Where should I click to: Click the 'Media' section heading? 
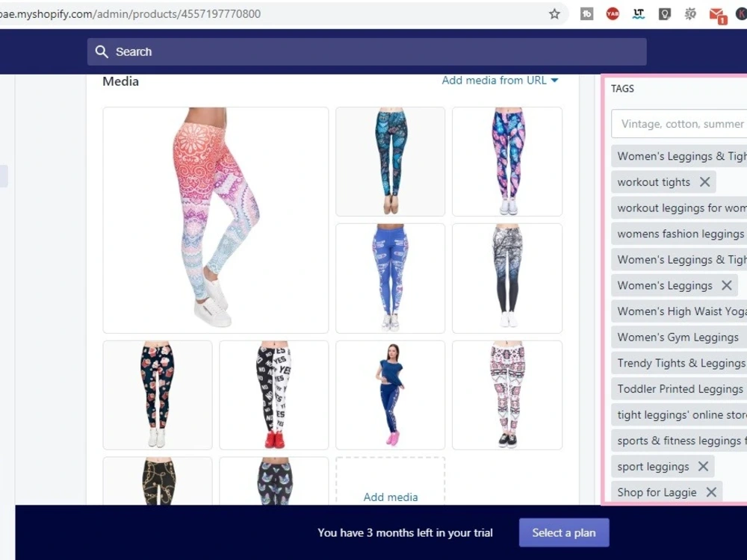pos(120,81)
